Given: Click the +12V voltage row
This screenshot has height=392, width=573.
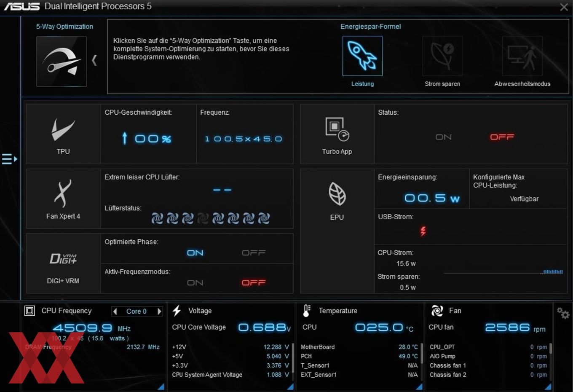Looking at the screenshot, I should pos(230,347).
